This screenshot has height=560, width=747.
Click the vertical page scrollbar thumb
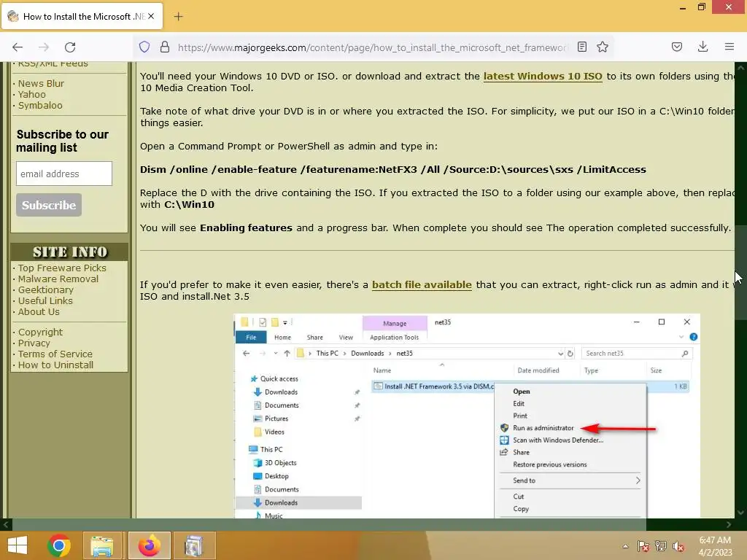pyautogui.click(x=740, y=272)
